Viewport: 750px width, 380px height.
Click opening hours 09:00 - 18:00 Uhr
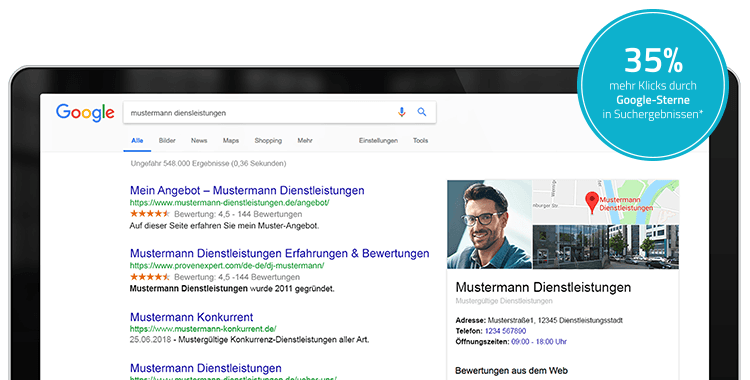539,342
